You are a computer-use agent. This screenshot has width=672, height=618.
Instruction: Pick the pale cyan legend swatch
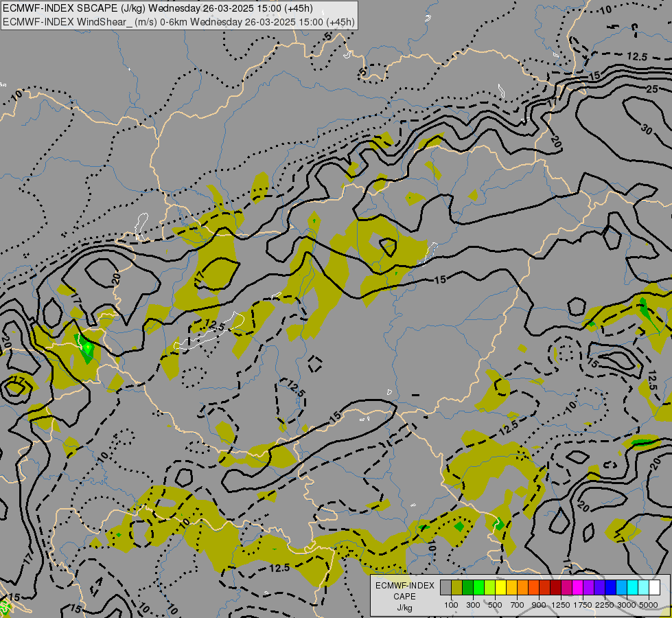643,588
